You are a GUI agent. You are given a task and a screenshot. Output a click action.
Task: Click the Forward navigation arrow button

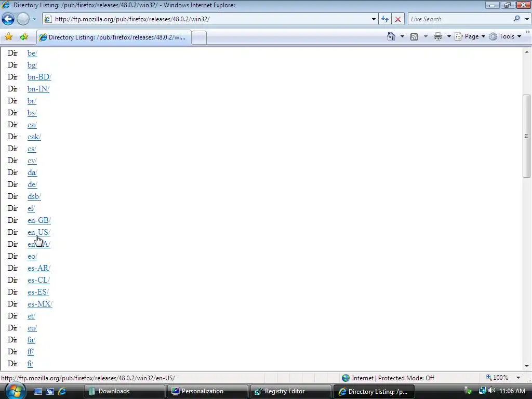point(23,19)
